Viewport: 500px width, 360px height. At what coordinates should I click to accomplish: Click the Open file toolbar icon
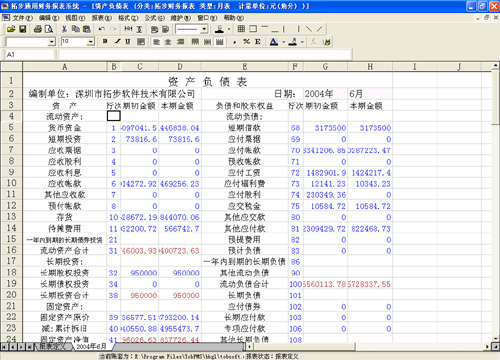click(x=11, y=29)
